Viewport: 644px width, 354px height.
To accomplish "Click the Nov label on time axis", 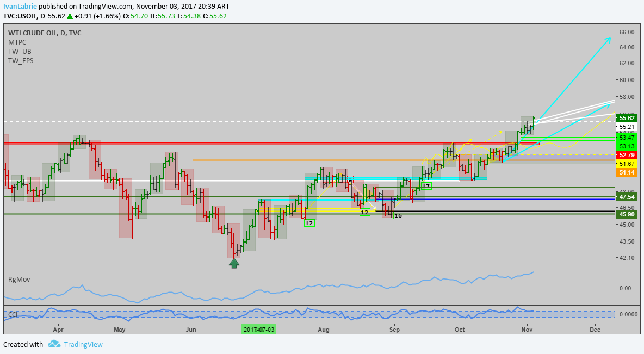I will 527,330.
